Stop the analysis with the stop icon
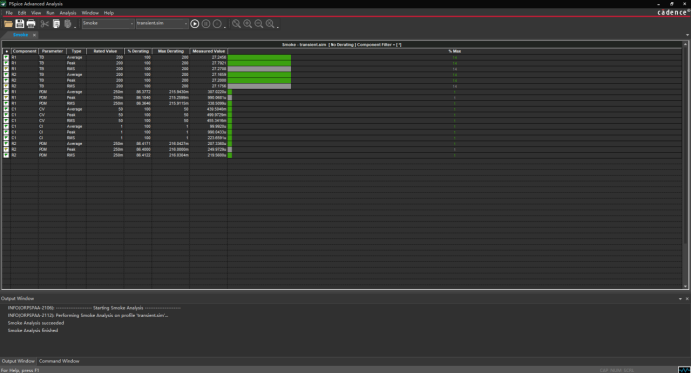 tap(217, 24)
